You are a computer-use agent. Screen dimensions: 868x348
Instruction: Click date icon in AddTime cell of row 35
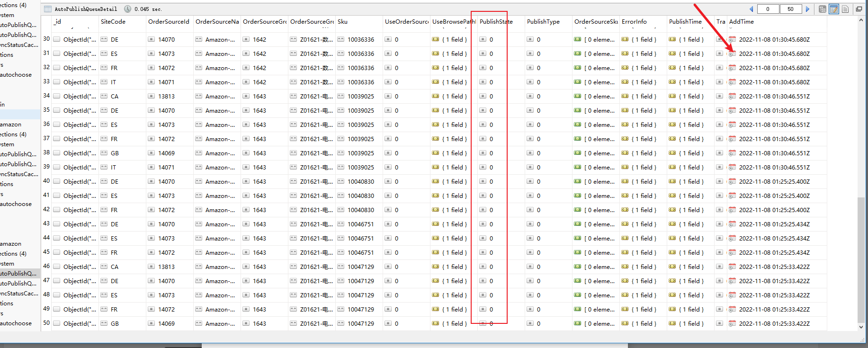[732, 110]
